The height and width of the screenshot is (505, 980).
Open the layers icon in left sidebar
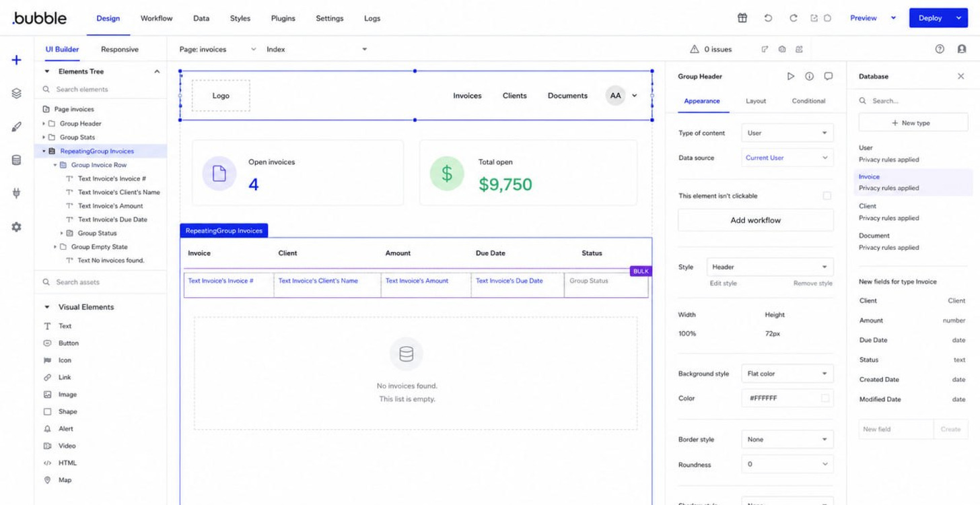pyautogui.click(x=17, y=94)
